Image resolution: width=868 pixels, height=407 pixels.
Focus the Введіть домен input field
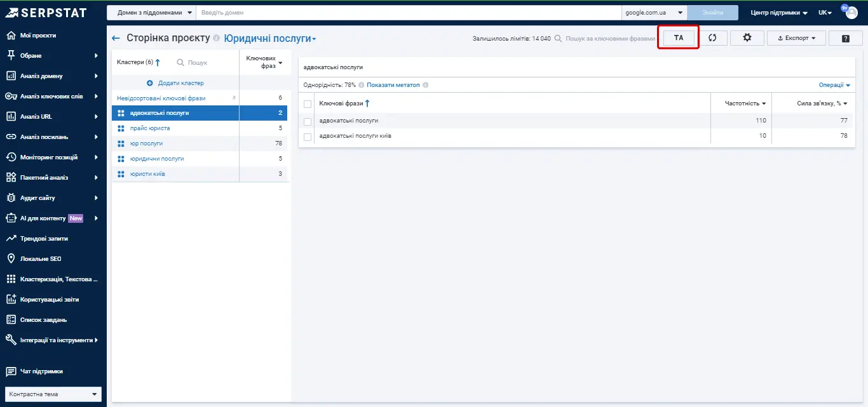pyautogui.click(x=408, y=13)
